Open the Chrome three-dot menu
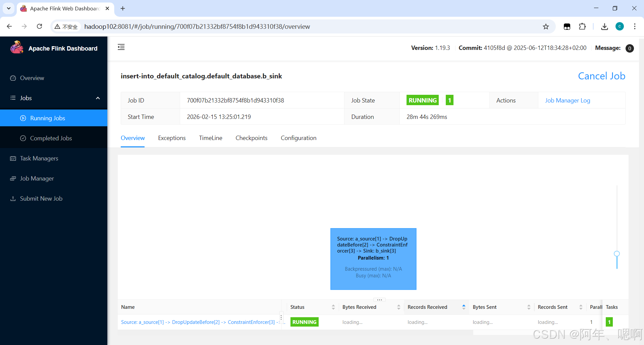The height and width of the screenshot is (345, 644). [x=635, y=26]
